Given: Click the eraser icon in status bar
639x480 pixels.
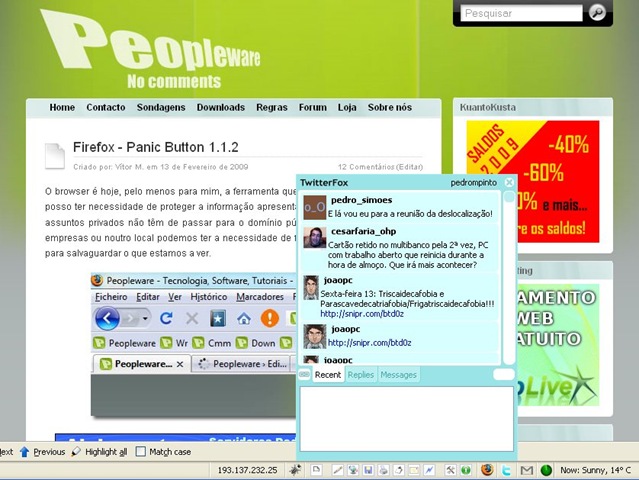Looking at the screenshot, I should tap(399, 470).
